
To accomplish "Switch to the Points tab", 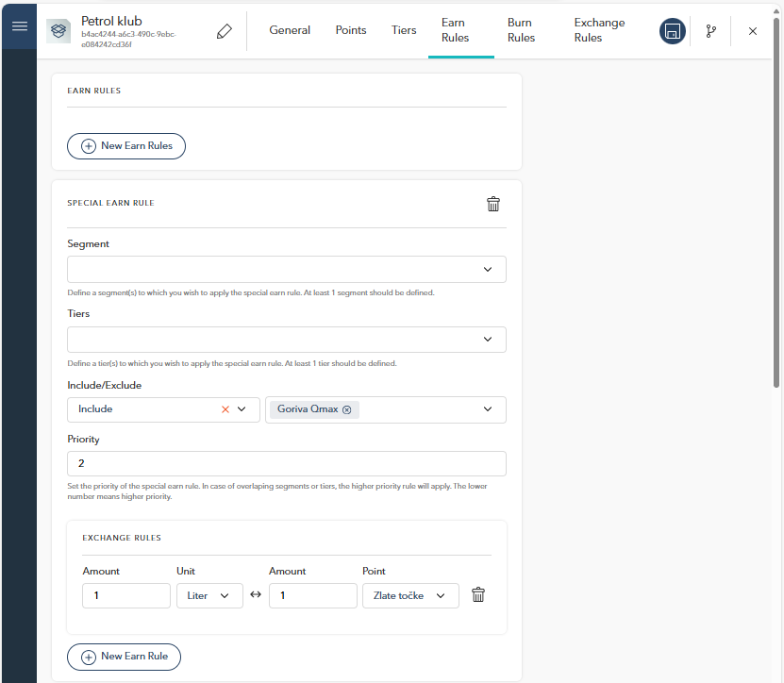I will click(351, 30).
